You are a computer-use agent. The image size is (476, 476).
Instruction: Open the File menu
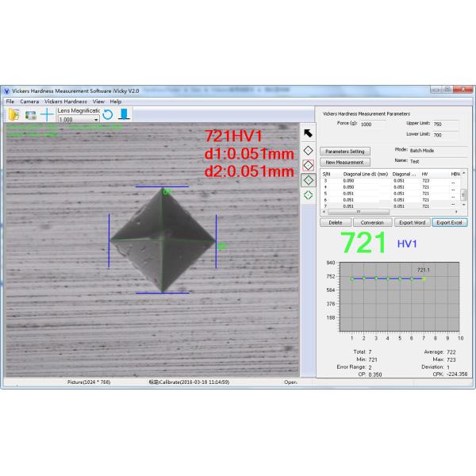pos(10,102)
